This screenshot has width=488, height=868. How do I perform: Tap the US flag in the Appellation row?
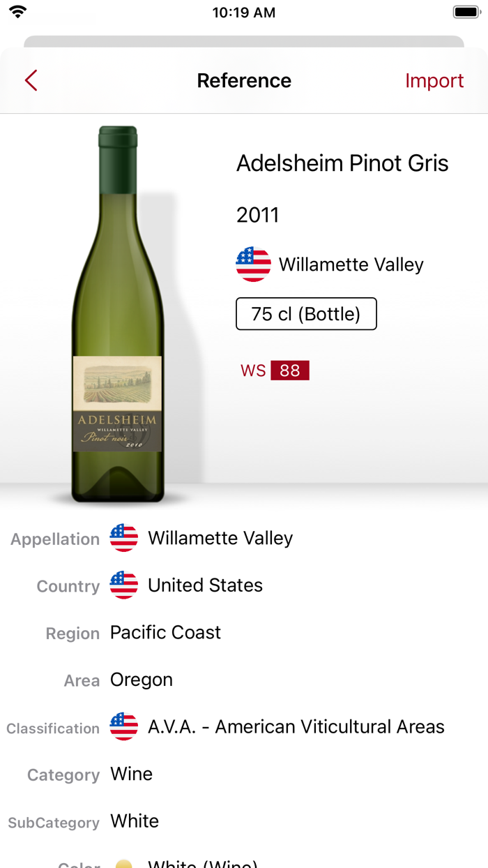point(124,538)
